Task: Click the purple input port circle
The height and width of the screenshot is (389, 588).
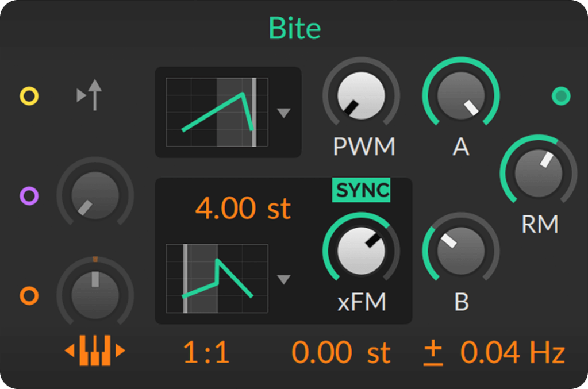Action: pyautogui.click(x=29, y=196)
